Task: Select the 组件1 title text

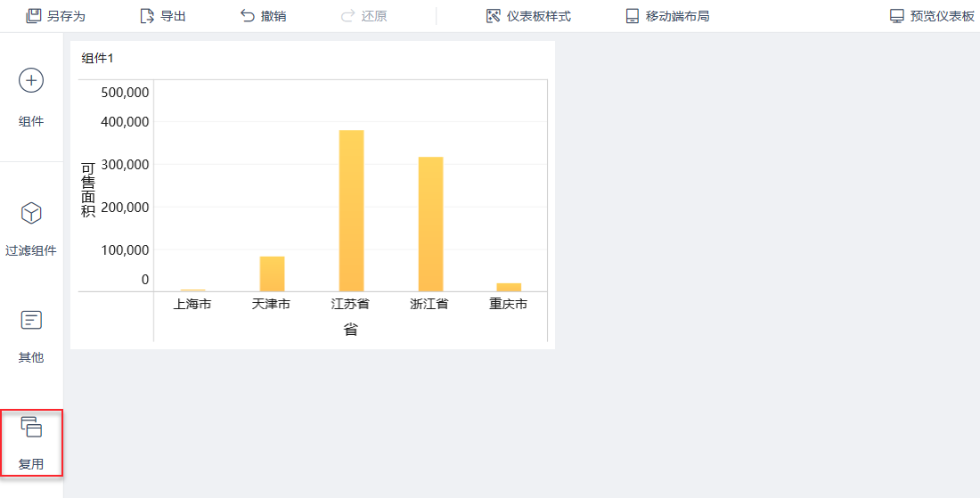Action: tap(98, 58)
